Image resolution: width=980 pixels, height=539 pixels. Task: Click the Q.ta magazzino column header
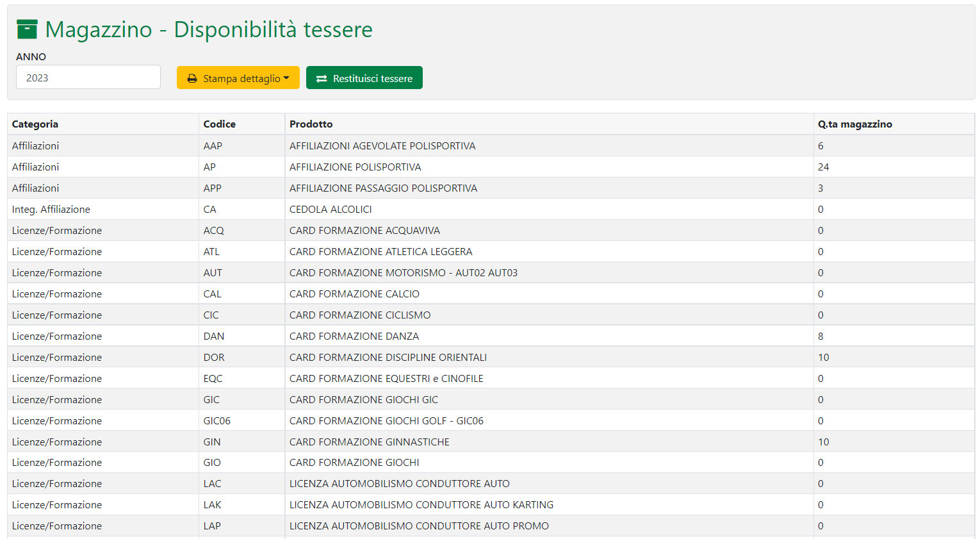pos(854,124)
